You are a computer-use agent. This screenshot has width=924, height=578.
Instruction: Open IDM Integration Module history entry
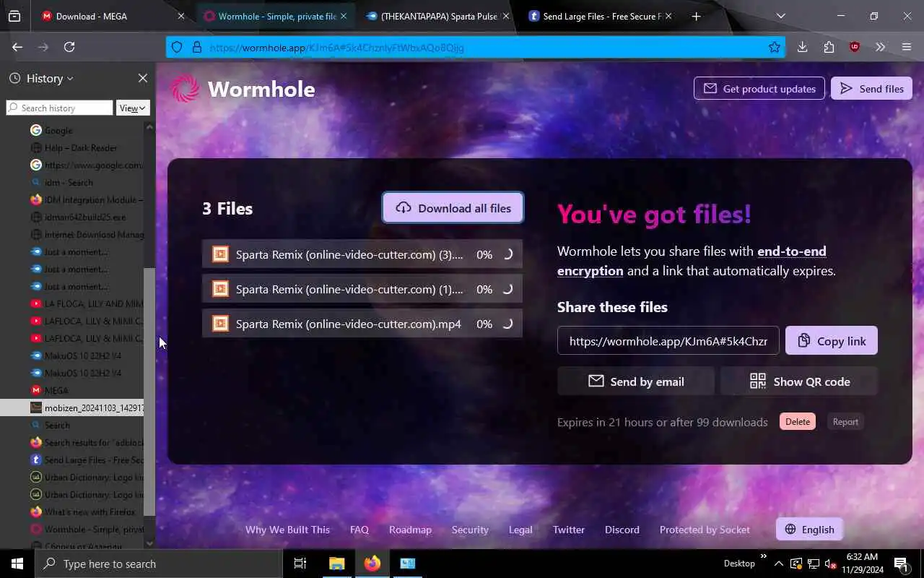[72, 199]
